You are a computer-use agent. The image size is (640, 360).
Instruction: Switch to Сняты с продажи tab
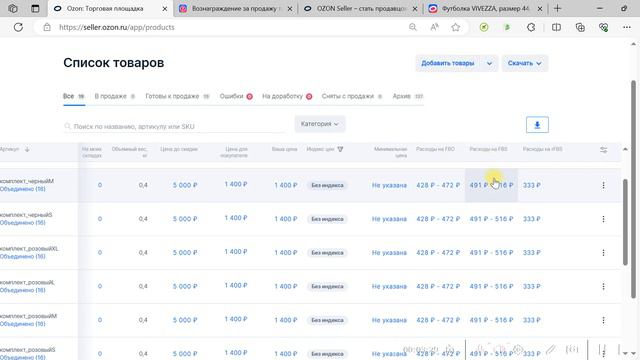point(352,96)
